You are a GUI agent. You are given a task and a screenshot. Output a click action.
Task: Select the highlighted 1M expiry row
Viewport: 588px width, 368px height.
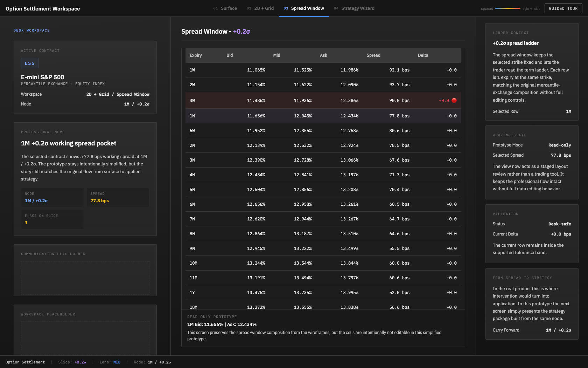point(323,116)
